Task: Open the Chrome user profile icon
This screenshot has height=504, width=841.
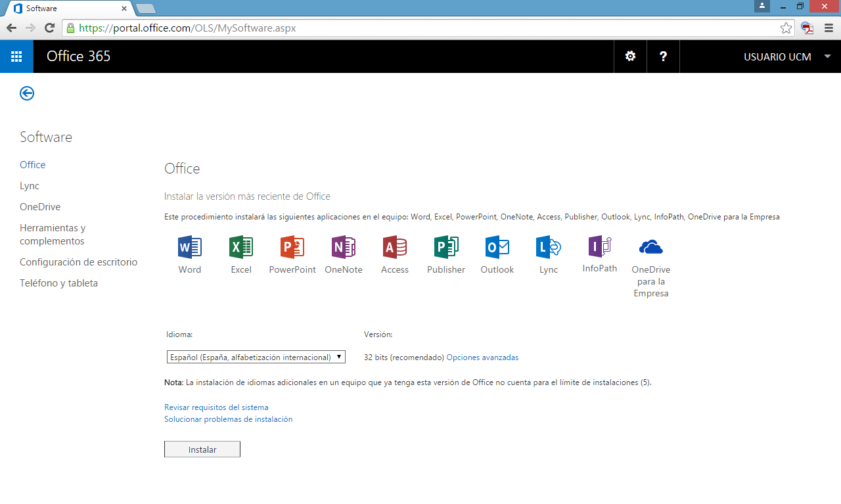Action: [x=762, y=6]
